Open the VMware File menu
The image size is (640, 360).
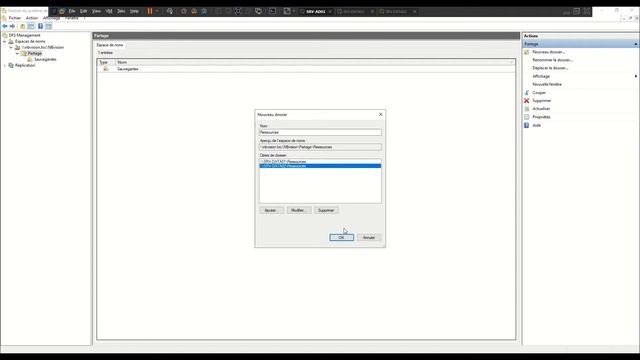pyautogui.click(x=72, y=11)
